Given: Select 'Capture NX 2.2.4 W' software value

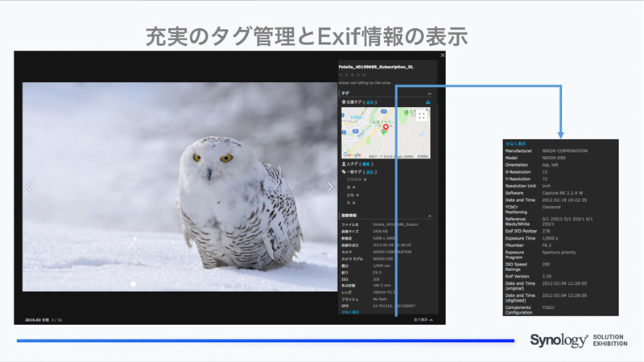Looking at the screenshot, I should (x=562, y=193).
